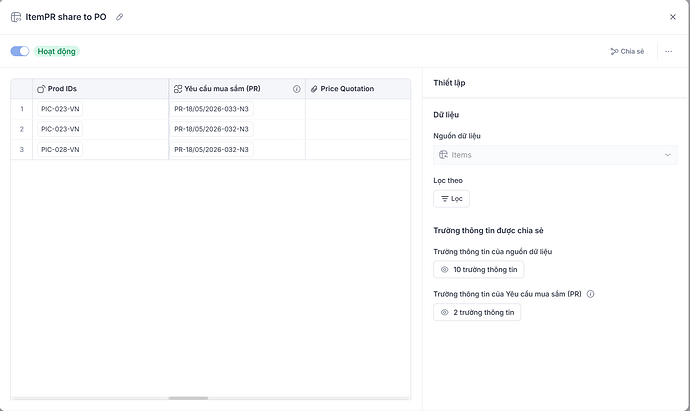This screenshot has width=690, height=411.
Task: Click the Yêu cầu mua sắm (PR) column header
Action: click(x=237, y=89)
